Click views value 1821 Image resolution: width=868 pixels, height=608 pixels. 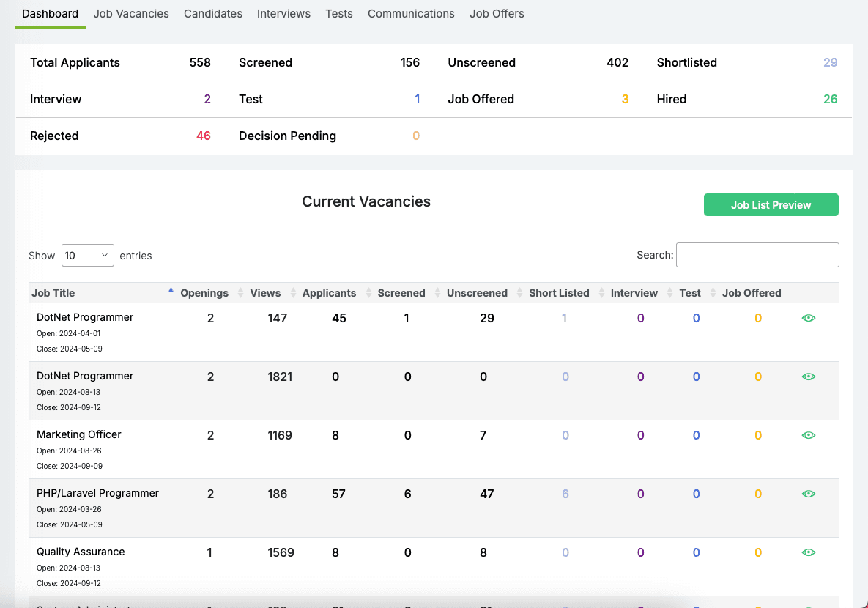(280, 377)
